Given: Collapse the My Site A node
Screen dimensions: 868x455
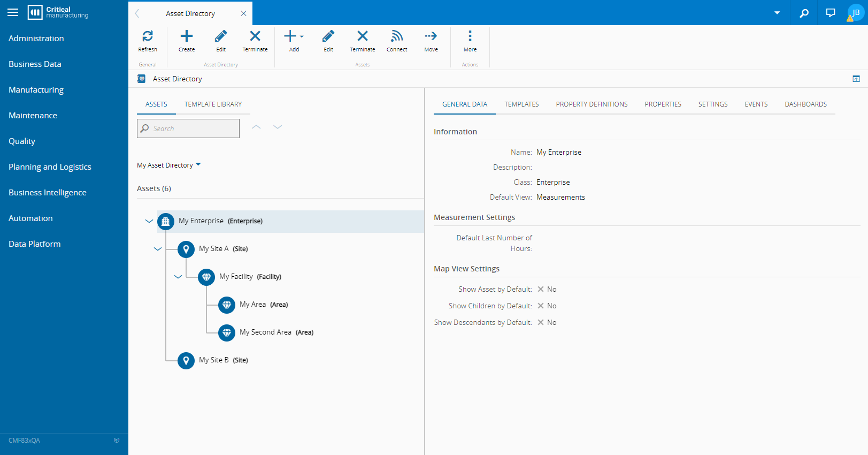Looking at the screenshot, I should pyautogui.click(x=158, y=249).
